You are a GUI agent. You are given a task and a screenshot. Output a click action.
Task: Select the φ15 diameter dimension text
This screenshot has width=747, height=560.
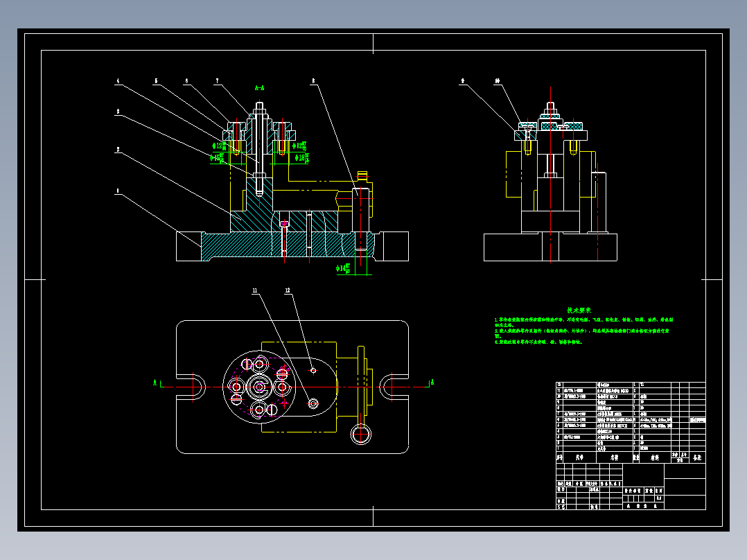tap(218, 157)
